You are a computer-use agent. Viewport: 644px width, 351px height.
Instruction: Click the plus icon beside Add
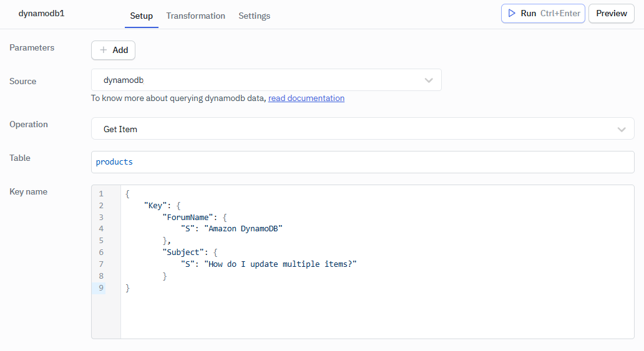104,50
